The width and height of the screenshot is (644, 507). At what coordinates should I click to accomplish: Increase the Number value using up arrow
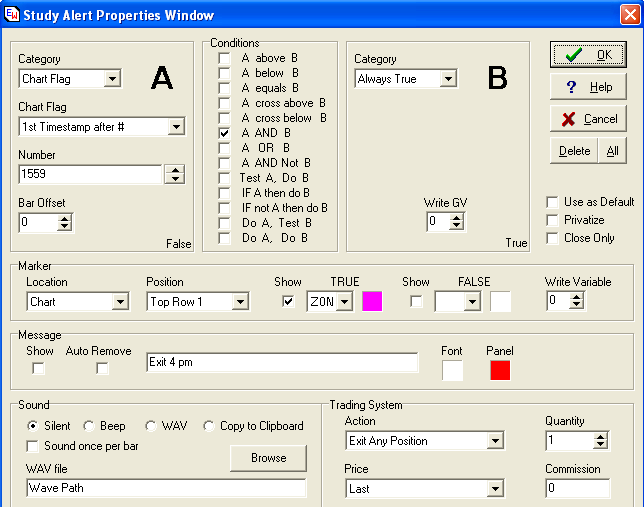point(175,170)
